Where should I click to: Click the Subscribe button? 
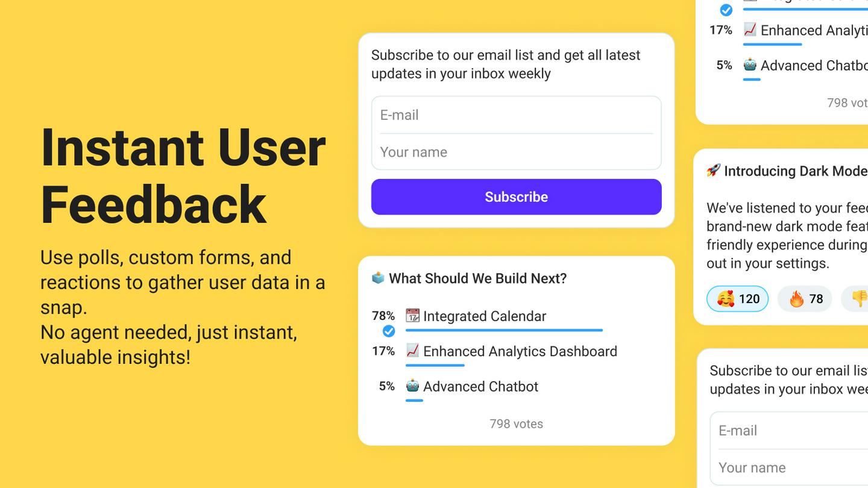coord(516,196)
